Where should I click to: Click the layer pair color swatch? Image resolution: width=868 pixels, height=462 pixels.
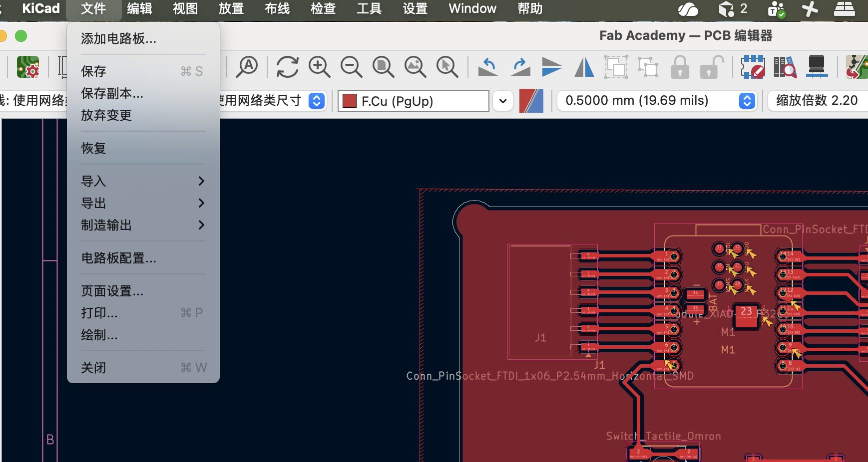point(531,101)
